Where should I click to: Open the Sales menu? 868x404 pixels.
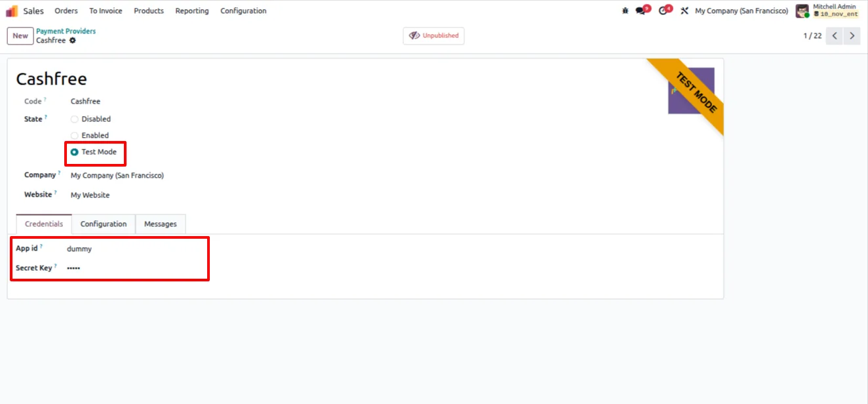(33, 10)
